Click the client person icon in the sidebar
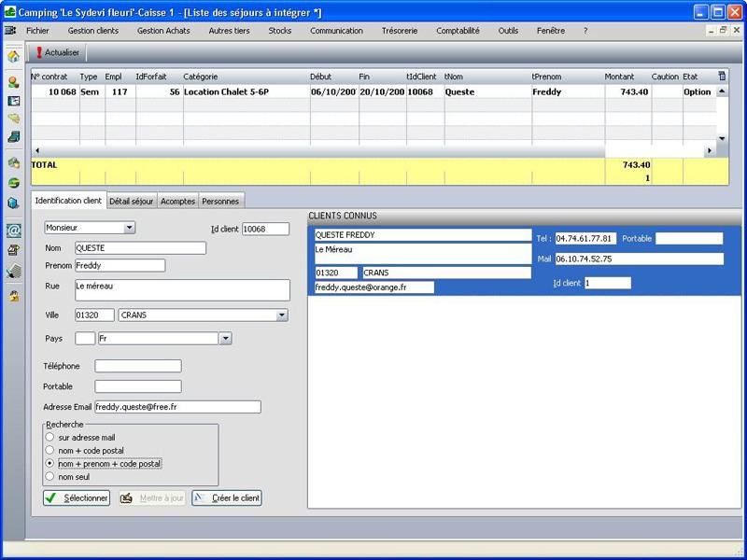This screenshot has height=560, width=747. (13, 82)
